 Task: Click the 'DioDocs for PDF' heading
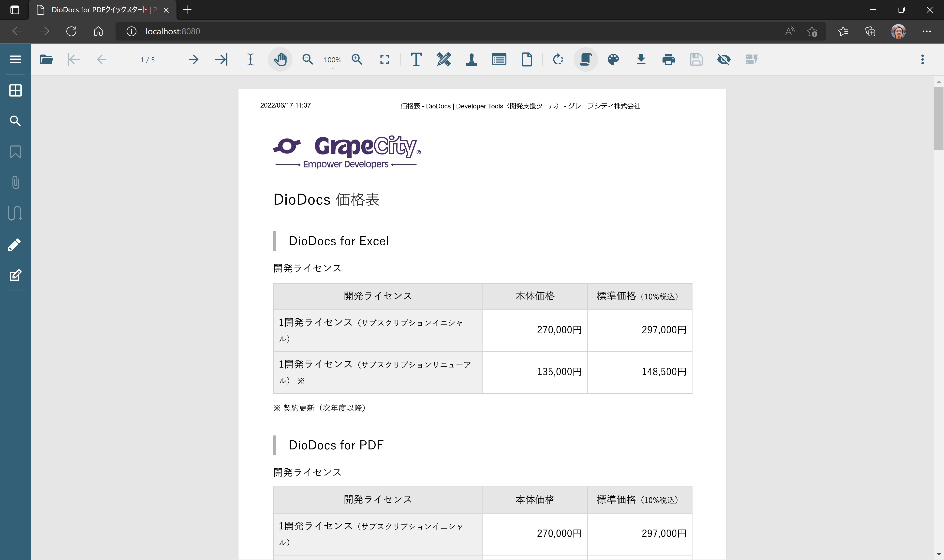point(336,445)
